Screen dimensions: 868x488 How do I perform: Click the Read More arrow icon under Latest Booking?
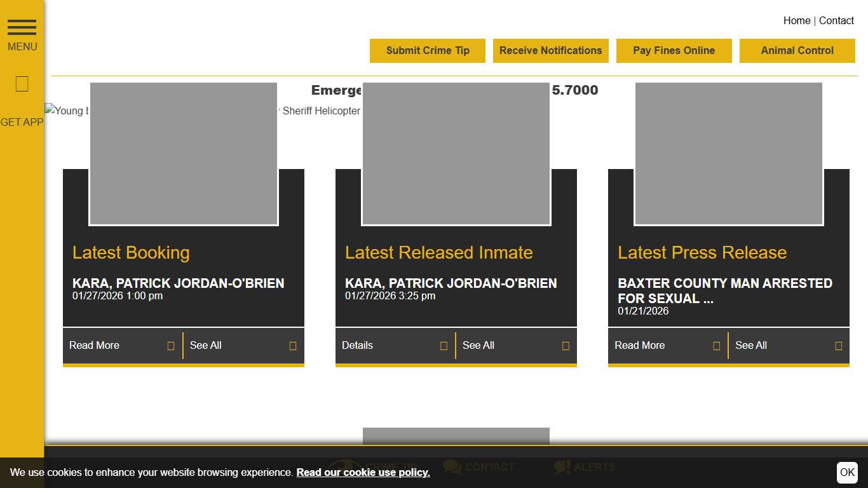coord(170,346)
